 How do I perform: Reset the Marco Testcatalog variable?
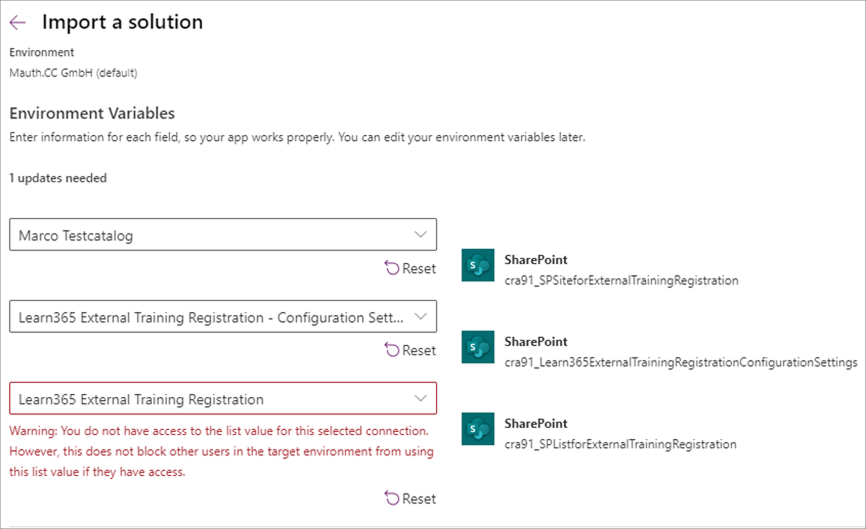(x=410, y=268)
